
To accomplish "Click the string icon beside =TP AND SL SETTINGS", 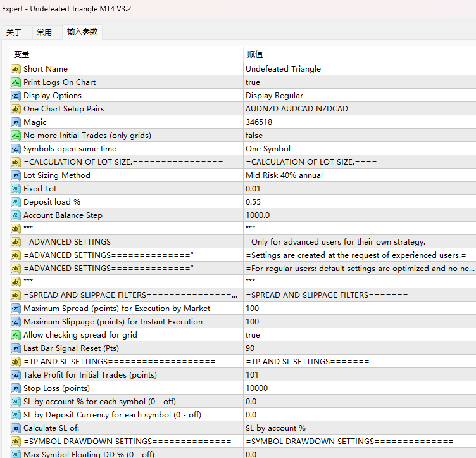I will [16, 362].
